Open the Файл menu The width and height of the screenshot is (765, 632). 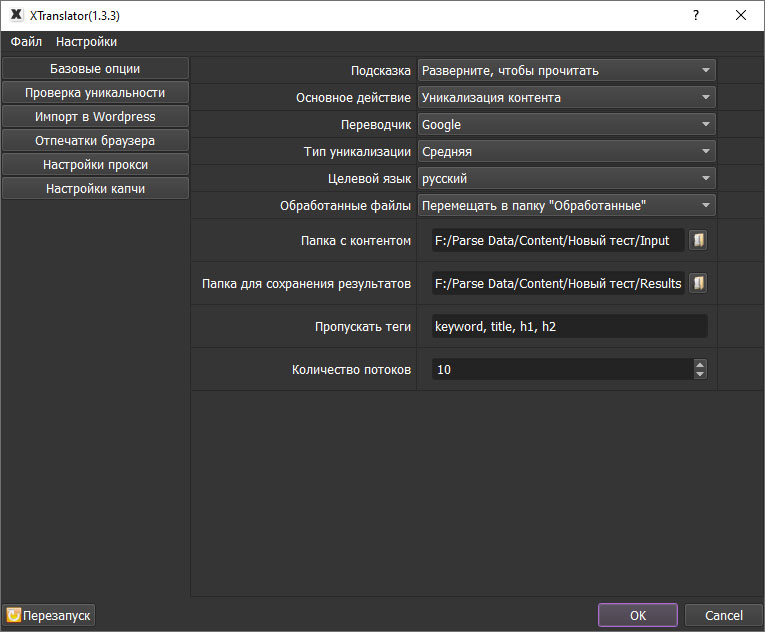coord(27,42)
